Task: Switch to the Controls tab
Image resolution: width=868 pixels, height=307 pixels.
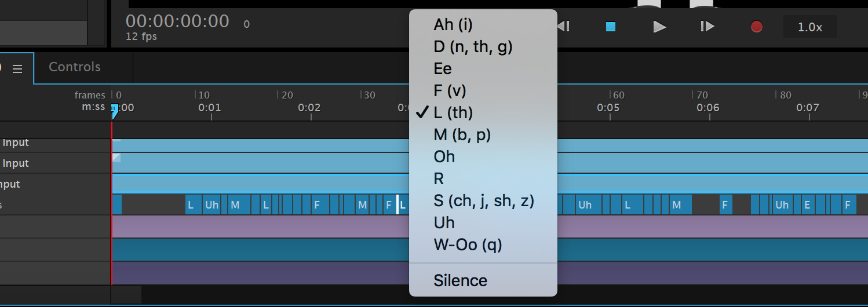Action: click(x=75, y=67)
